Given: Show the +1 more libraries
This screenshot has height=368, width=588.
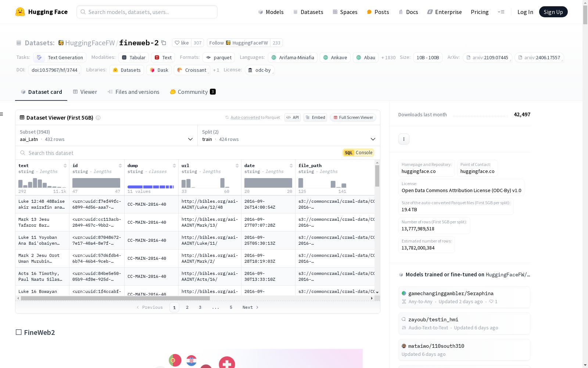Looking at the screenshot, I should click(x=216, y=70).
